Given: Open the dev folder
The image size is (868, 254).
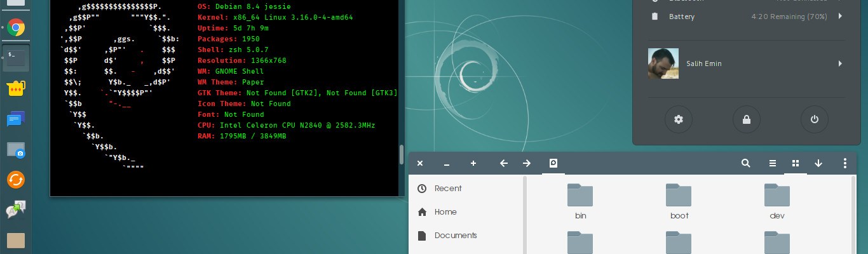Looking at the screenshot, I should (777, 201).
